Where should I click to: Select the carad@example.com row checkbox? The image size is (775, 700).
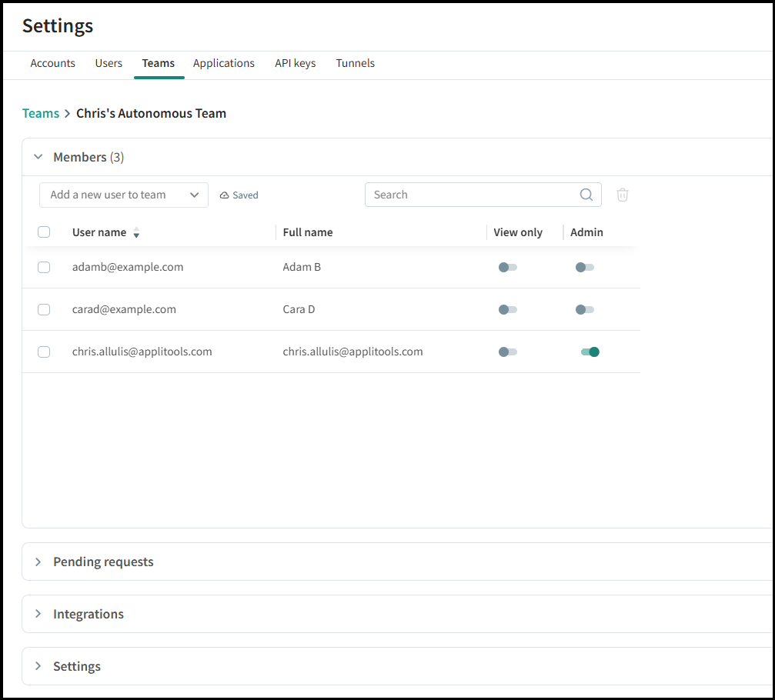44,309
